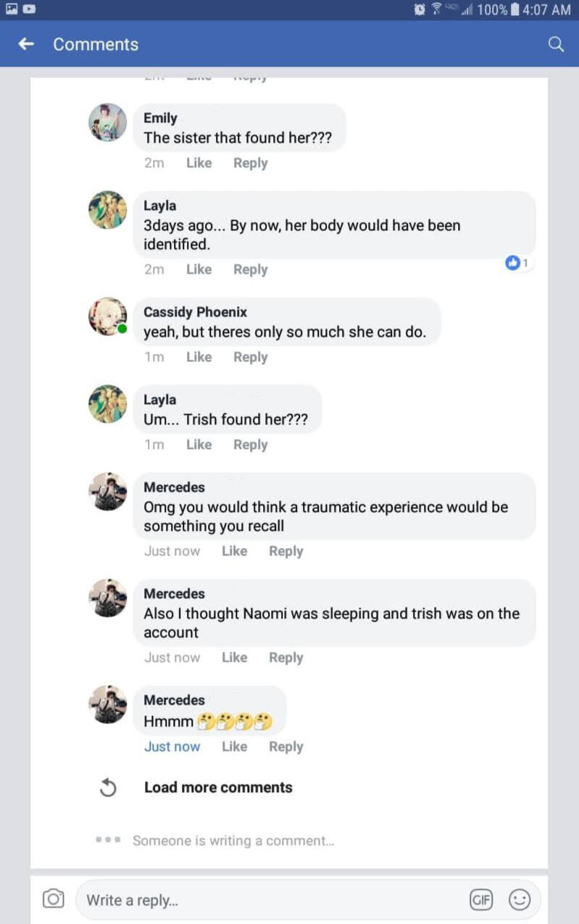Tap the "Just now" timestamp on Hmmm comment
Viewport: 579px width, 924px height.
point(172,747)
